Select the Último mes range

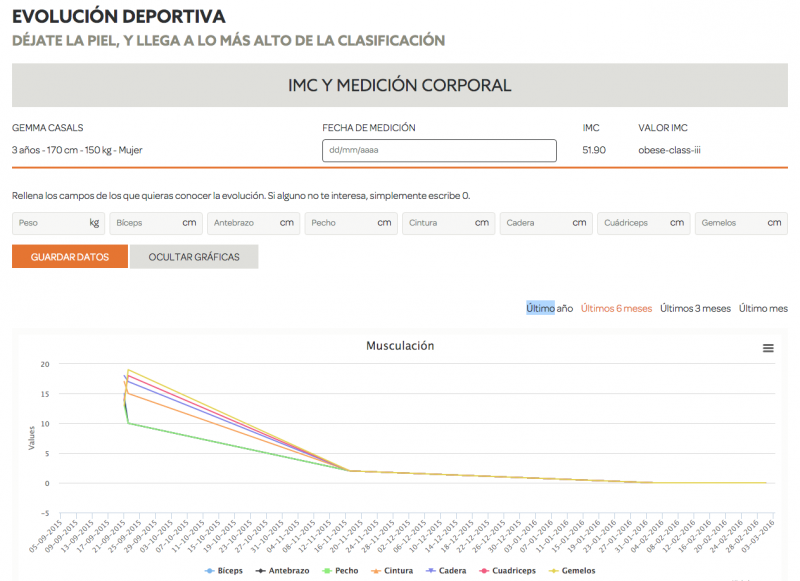click(x=763, y=308)
